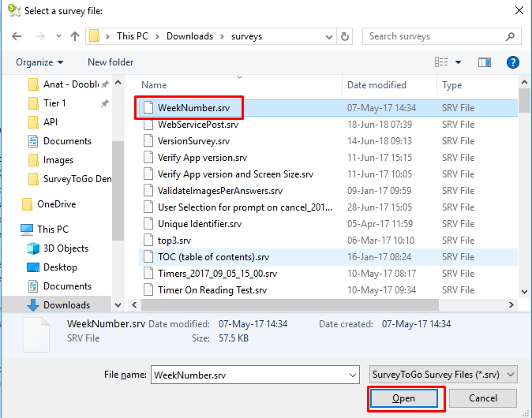Select Timers_2017_09_05_15_00.srv file
Screen dimensions: 532x418
point(328,274)
